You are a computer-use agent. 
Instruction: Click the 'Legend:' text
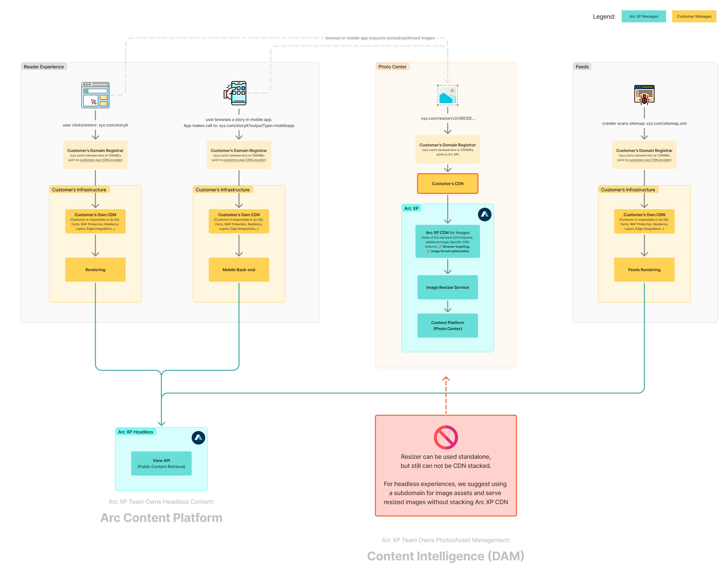[604, 17]
